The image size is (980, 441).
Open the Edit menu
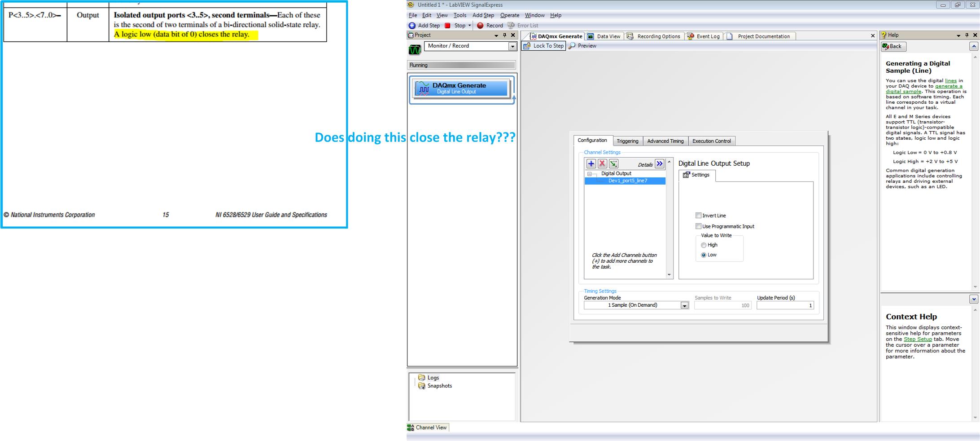tap(427, 15)
